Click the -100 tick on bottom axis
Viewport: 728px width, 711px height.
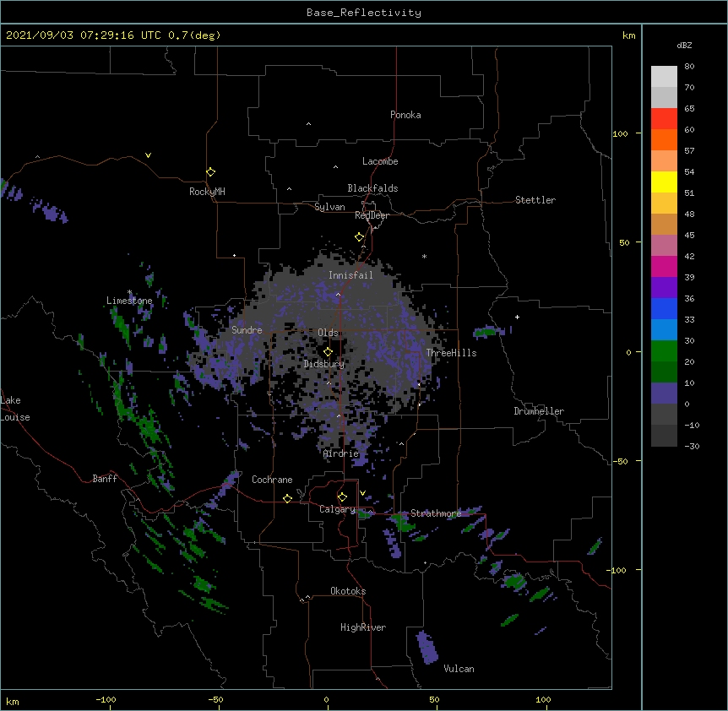(106, 699)
